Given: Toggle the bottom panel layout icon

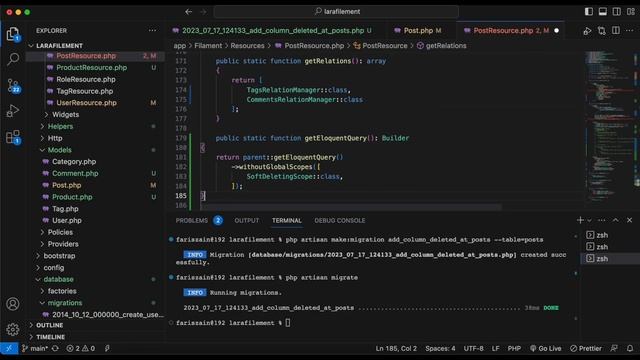Looking at the screenshot, I should click(602, 11).
